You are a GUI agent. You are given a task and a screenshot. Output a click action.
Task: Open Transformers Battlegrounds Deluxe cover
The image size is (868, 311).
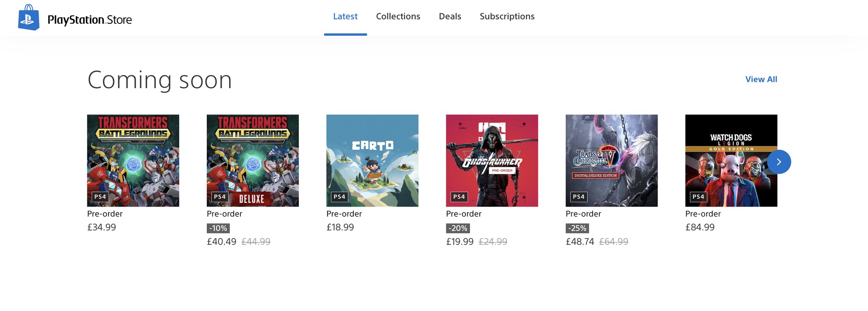point(253,160)
